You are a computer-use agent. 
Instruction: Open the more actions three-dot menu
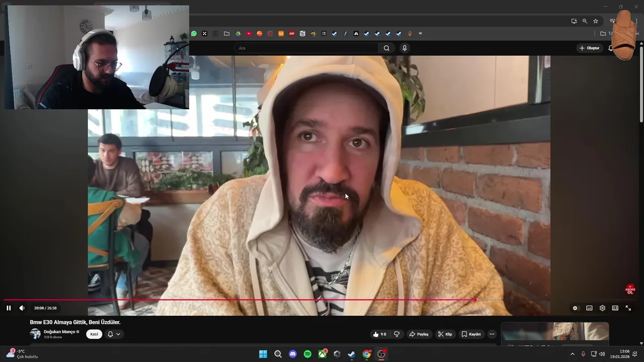[492, 334]
